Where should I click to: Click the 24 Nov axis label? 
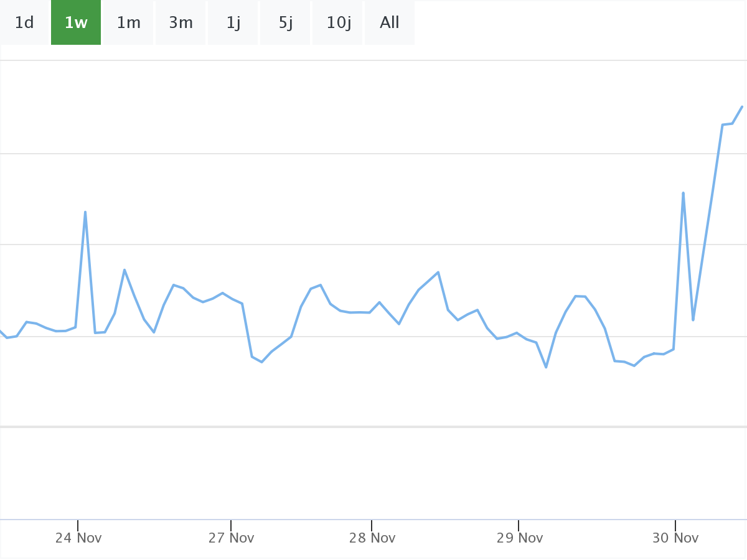point(78,538)
